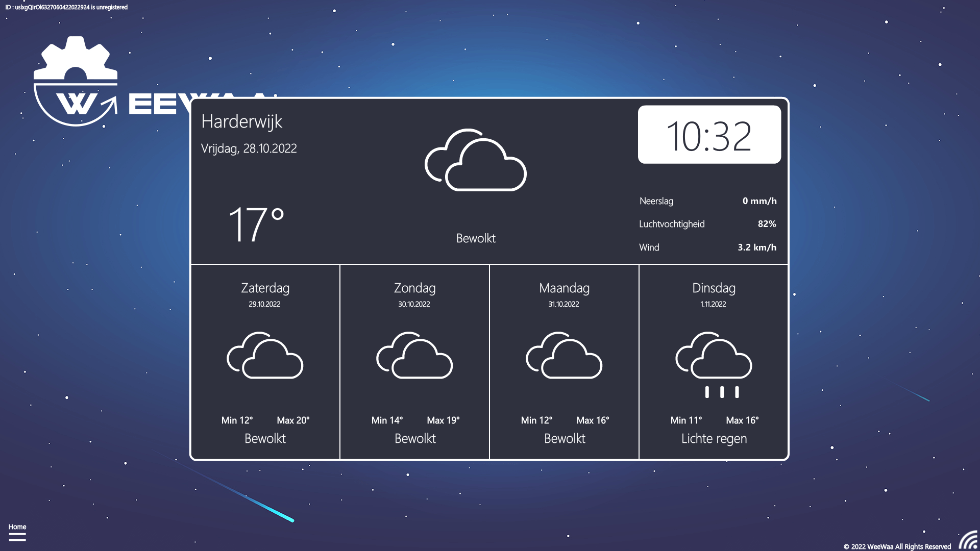This screenshot has height=551, width=980.
Task: Click the Harderwijk location label
Action: [242, 122]
